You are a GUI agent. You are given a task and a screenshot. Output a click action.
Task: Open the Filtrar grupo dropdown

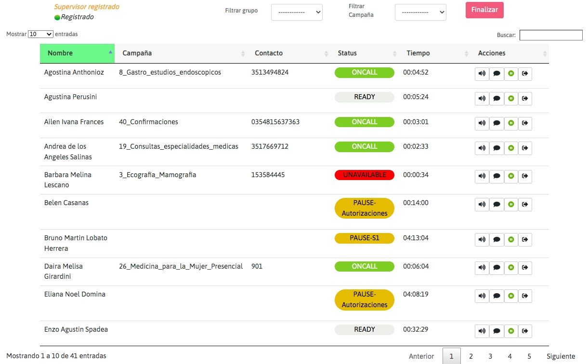coord(297,12)
